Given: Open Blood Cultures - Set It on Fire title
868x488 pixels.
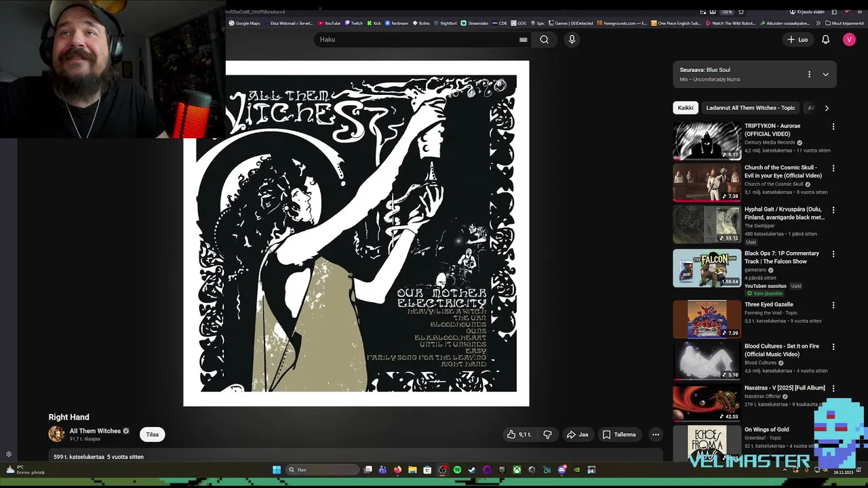Looking at the screenshot, I should [x=782, y=350].
